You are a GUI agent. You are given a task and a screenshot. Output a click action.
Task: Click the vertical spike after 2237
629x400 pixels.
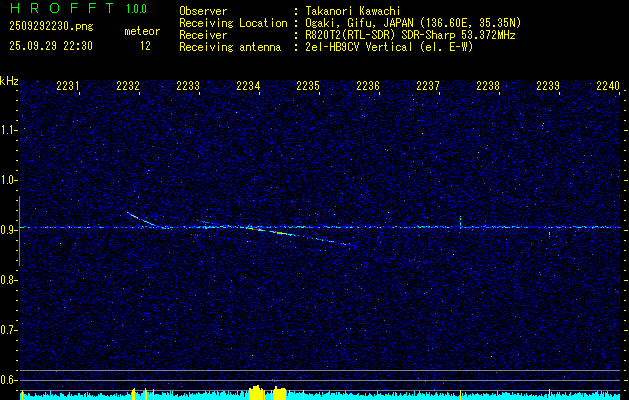click(460, 222)
